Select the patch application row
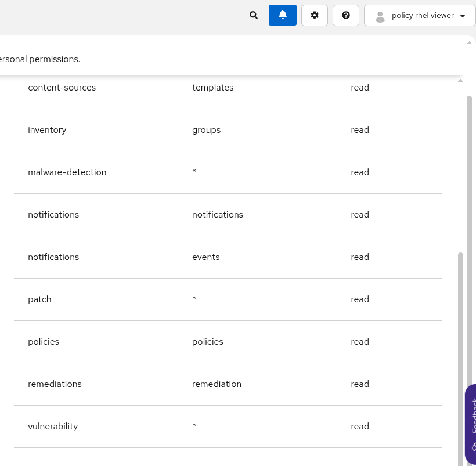The height and width of the screenshot is (466, 476). (x=39, y=299)
